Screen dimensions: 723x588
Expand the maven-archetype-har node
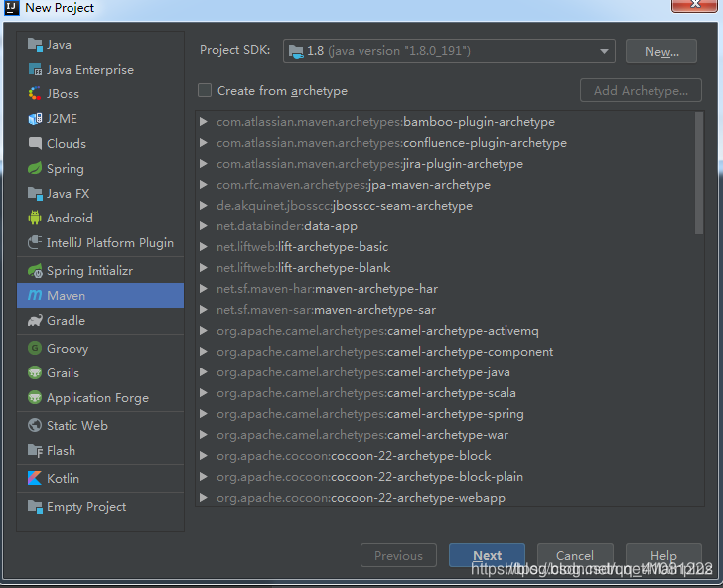[x=203, y=289]
